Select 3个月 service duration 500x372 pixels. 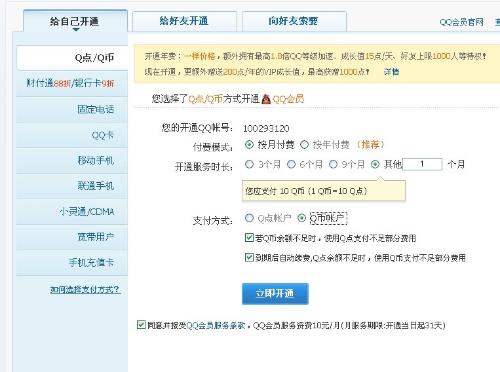pos(249,164)
